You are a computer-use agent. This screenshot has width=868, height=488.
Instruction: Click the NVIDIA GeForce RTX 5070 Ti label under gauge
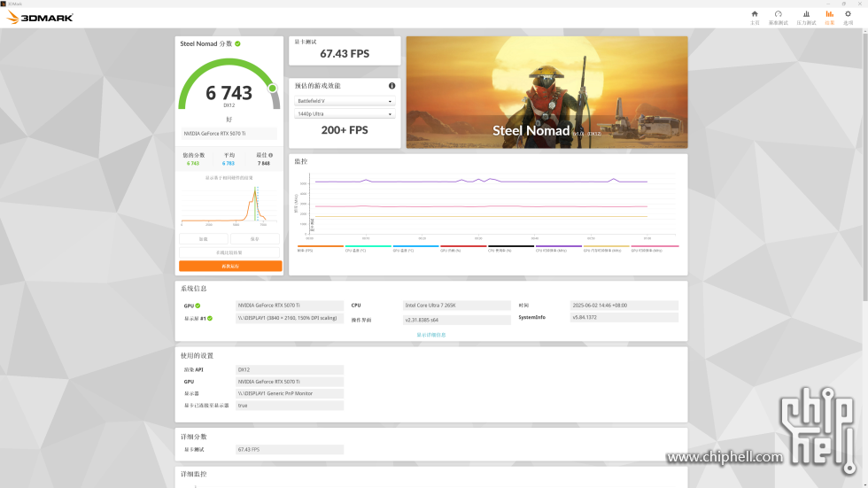[229, 134]
